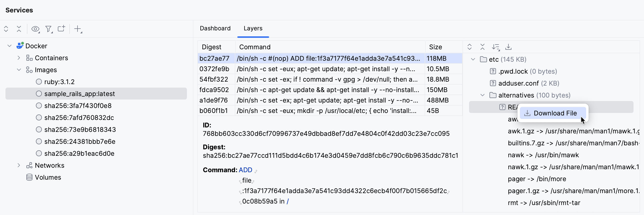Viewport: 644px width, 215px height.
Task: Click circle icon next to sample_rails_app:latest
Action: pyautogui.click(x=39, y=94)
